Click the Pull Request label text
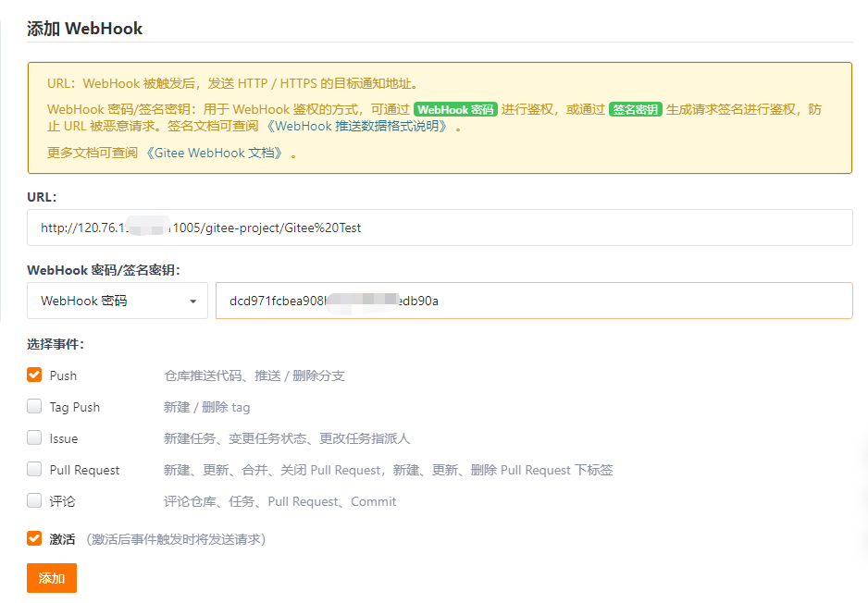 84,470
